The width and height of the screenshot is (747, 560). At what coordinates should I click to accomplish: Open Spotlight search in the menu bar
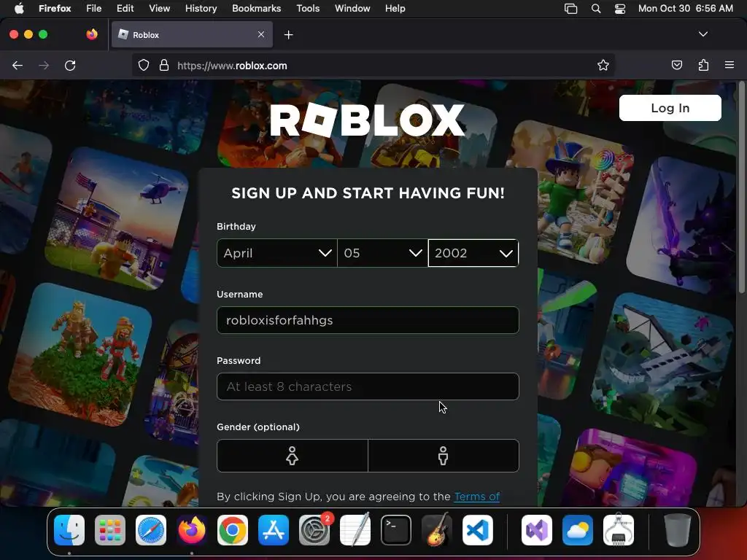pyautogui.click(x=595, y=9)
